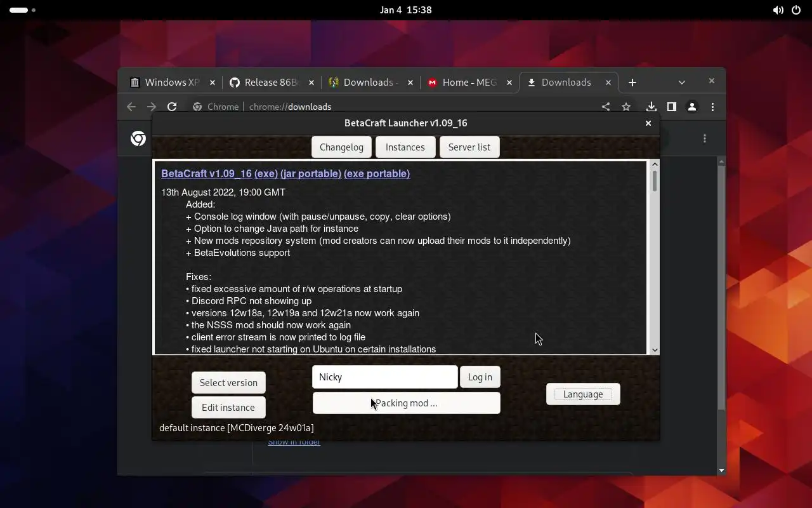Click the Chrome back arrow

point(131,107)
